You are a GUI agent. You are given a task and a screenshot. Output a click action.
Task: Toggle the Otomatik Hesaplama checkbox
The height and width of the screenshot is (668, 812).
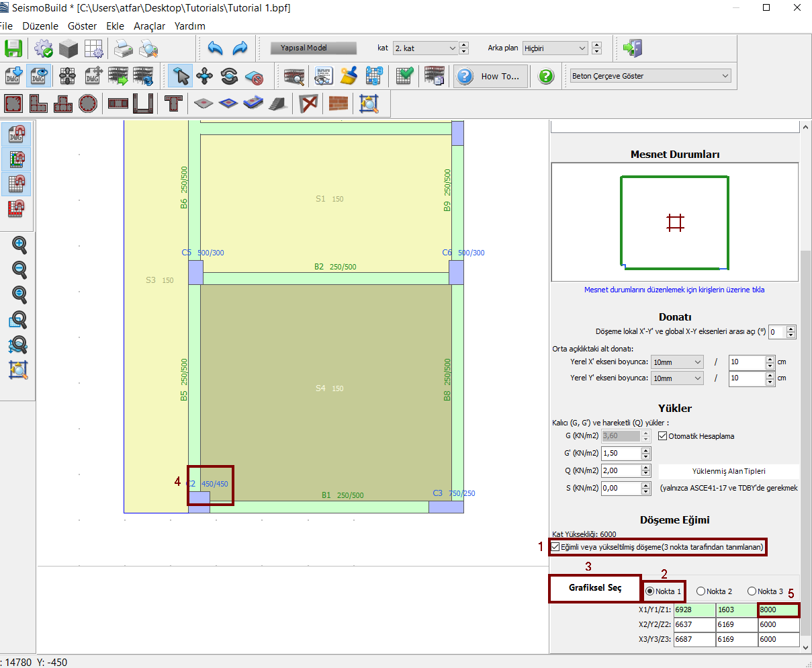pos(662,436)
